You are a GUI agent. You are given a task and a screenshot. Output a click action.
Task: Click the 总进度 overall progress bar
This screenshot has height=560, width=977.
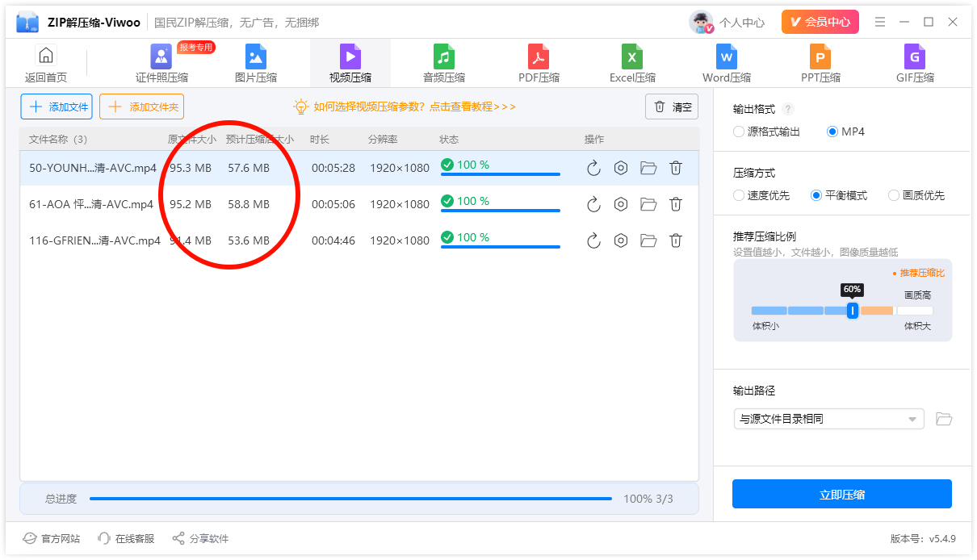[350, 499]
